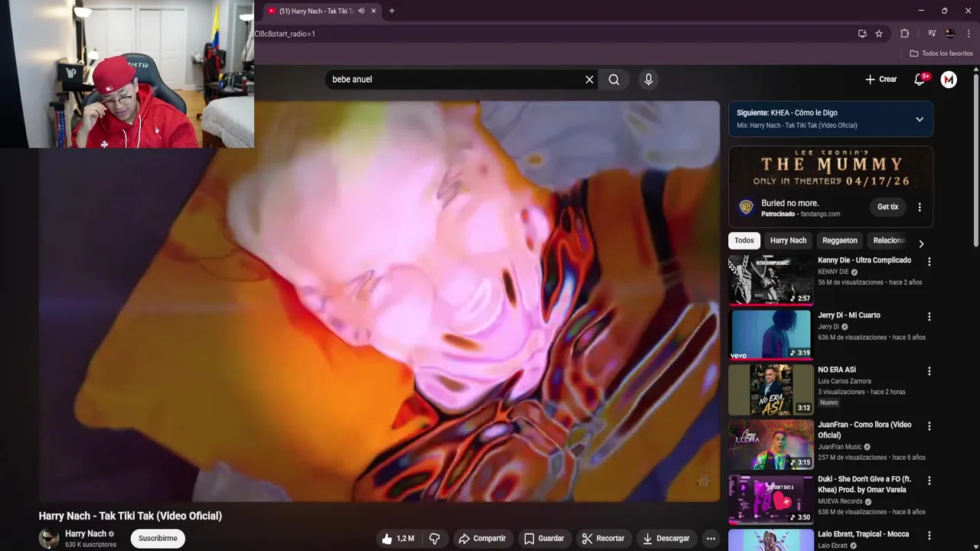The width and height of the screenshot is (980, 551).
Task: Expand the mix playlist panel chevron
Action: (x=920, y=119)
